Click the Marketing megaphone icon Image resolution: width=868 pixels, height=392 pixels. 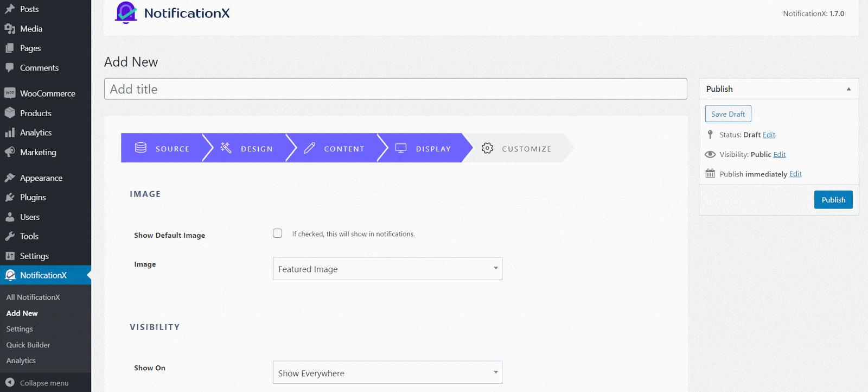[10, 152]
